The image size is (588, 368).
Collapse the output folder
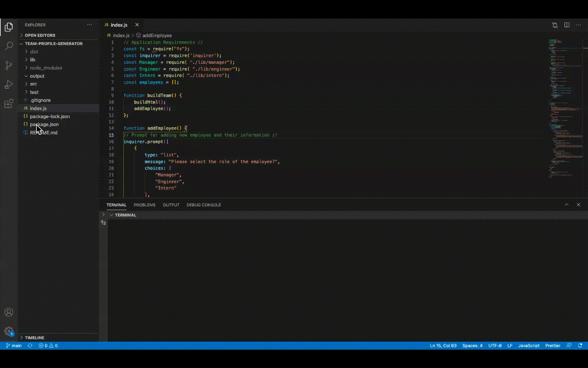coord(37,76)
